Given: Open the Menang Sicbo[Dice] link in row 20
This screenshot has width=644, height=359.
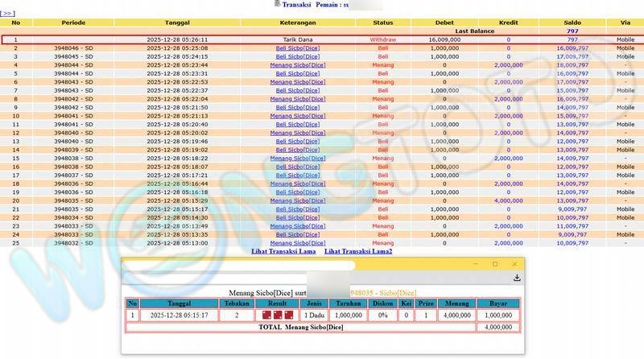Looking at the screenshot, I should tap(298, 200).
